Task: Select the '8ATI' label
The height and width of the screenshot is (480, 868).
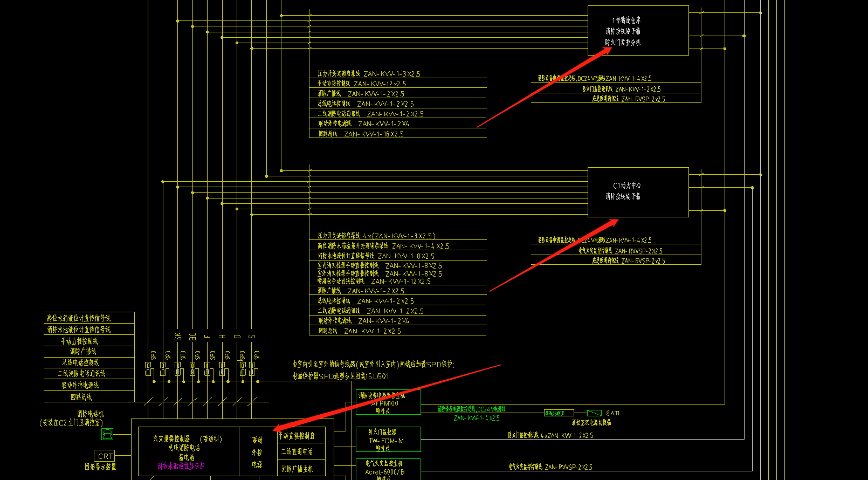Action: (x=613, y=413)
